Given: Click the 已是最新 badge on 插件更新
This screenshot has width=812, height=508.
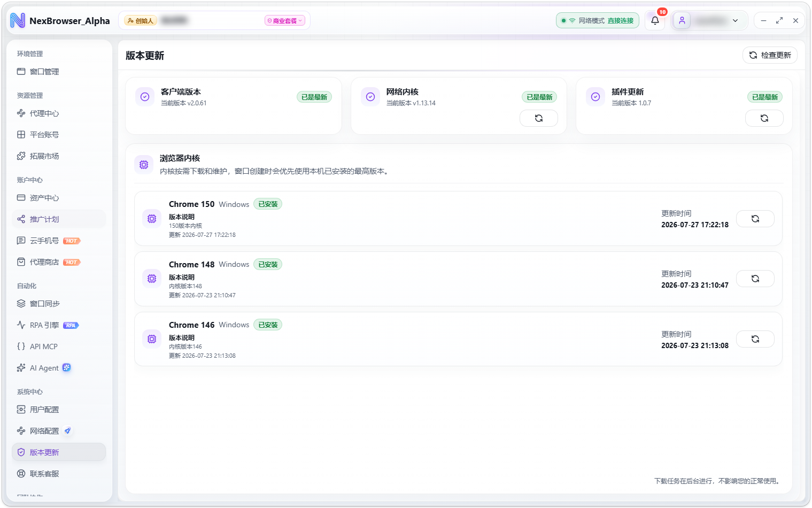Looking at the screenshot, I should (765, 97).
